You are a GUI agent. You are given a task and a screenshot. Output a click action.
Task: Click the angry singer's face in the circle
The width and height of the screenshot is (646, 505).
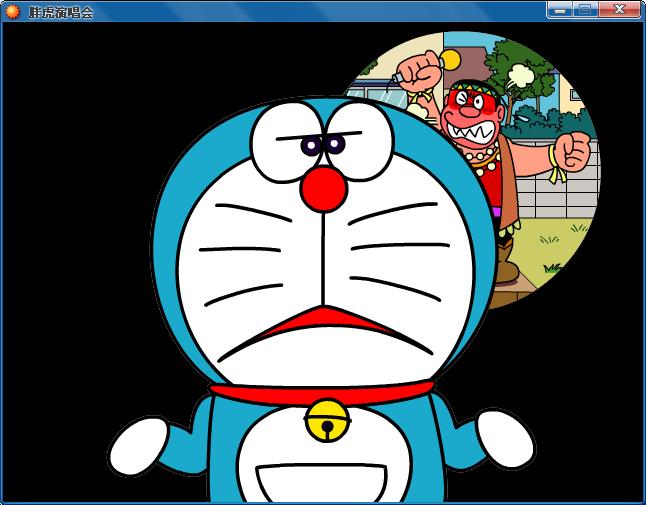point(472,117)
